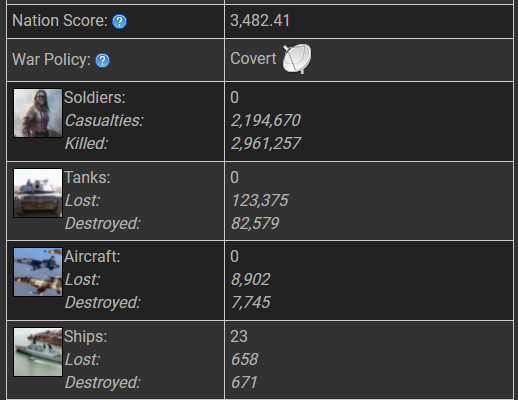Click the Tanks Destroyed value 82,579
The width and height of the screenshot is (518, 400).
tap(255, 223)
